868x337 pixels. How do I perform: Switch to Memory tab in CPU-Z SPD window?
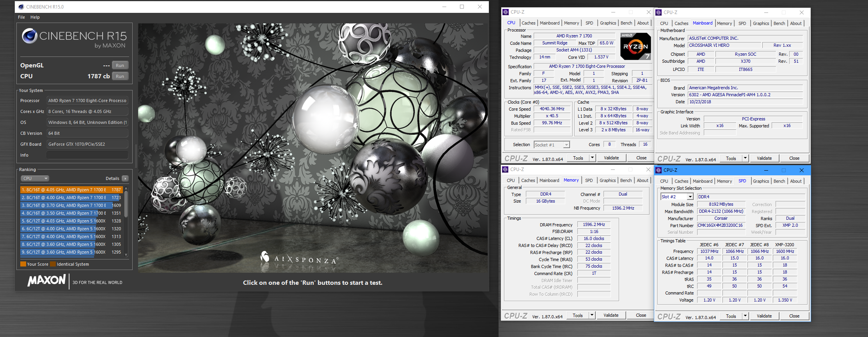click(724, 181)
